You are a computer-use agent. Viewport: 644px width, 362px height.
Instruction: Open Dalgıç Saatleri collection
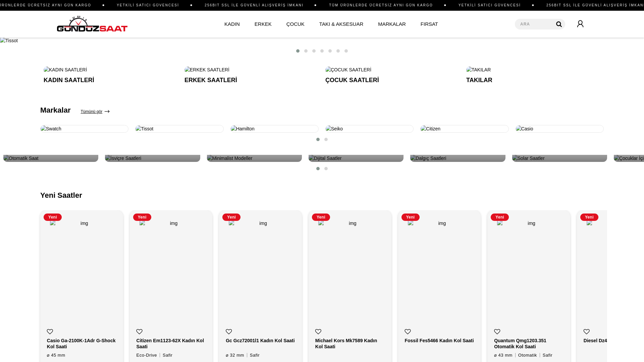pyautogui.click(x=458, y=158)
